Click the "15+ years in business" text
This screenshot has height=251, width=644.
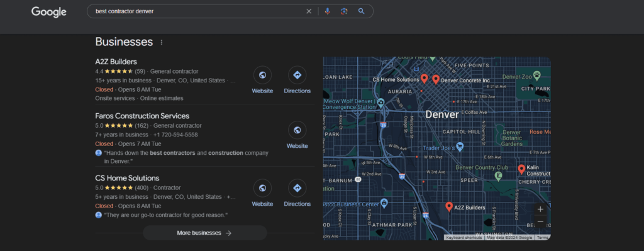point(124,81)
